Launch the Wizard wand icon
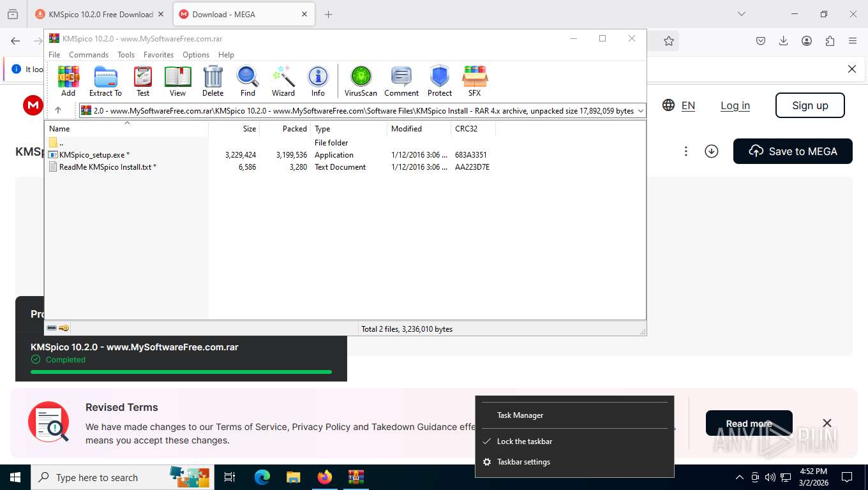The height and width of the screenshot is (490, 868). [283, 81]
